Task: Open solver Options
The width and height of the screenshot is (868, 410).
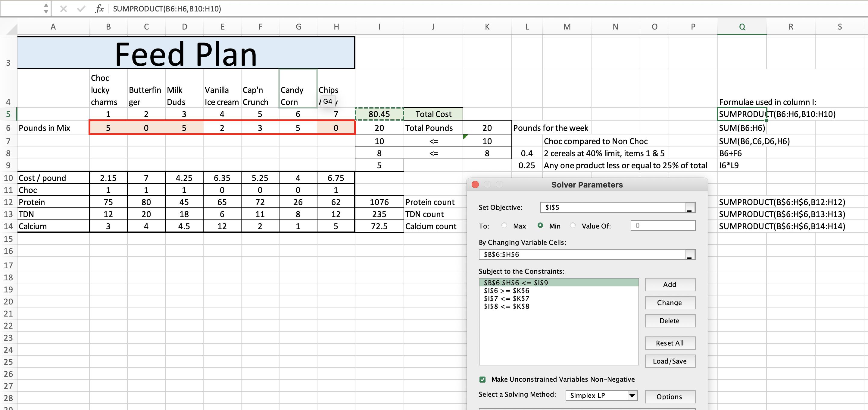Action: point(670,397)
